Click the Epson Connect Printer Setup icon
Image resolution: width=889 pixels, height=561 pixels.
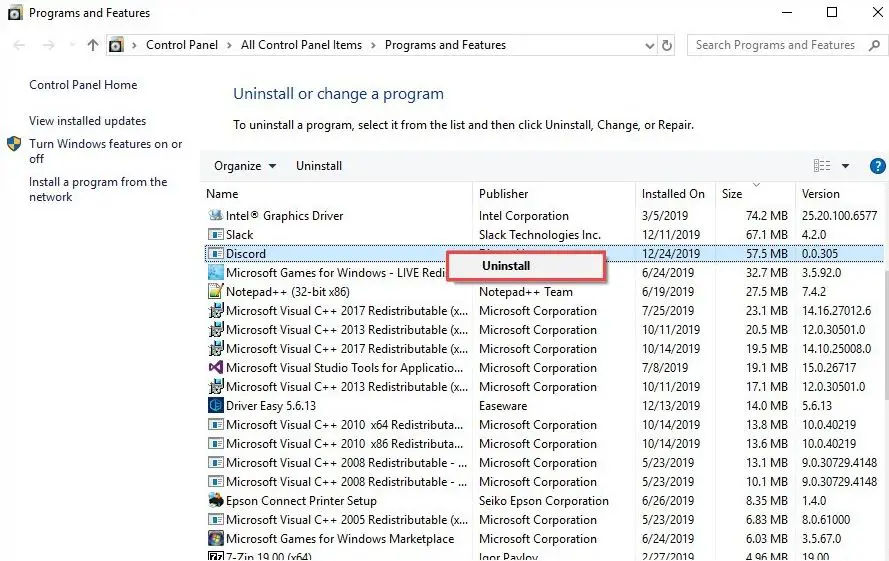215,501
